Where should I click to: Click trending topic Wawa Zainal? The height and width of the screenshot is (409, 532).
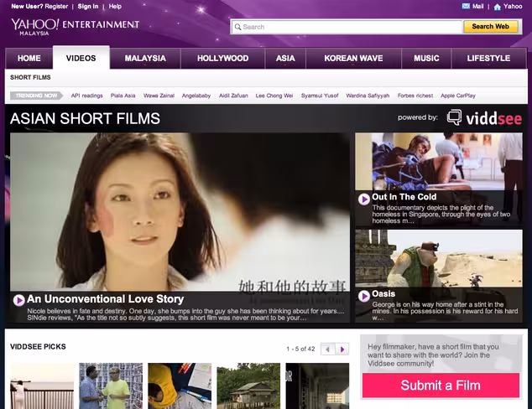coord(159,96)
